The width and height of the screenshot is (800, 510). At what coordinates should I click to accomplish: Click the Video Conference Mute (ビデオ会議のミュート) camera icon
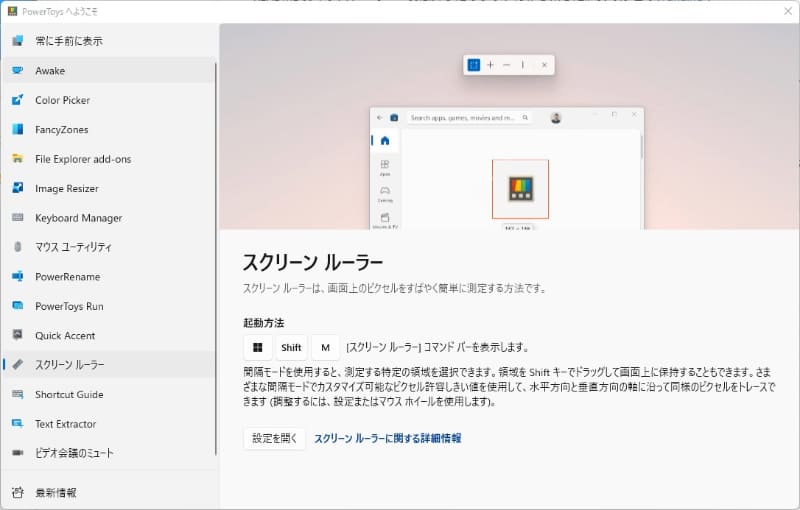point(17,453)
